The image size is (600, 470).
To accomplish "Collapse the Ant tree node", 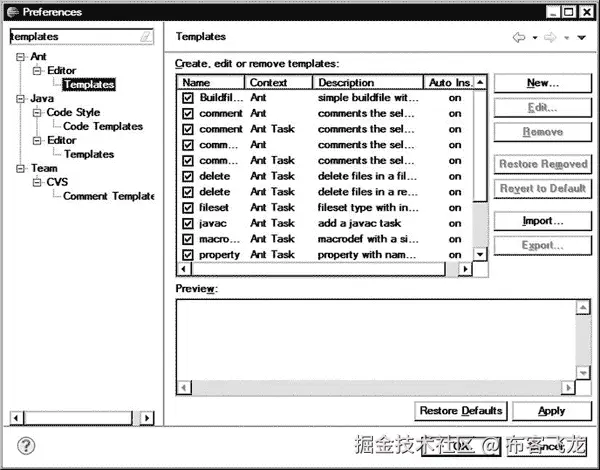I will pos(20,57).
